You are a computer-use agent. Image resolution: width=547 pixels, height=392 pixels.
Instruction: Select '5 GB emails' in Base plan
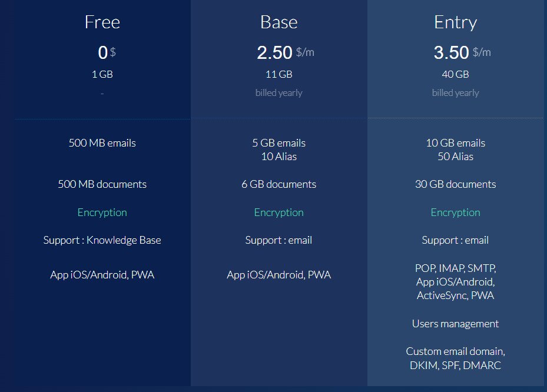tap(279, 143)
